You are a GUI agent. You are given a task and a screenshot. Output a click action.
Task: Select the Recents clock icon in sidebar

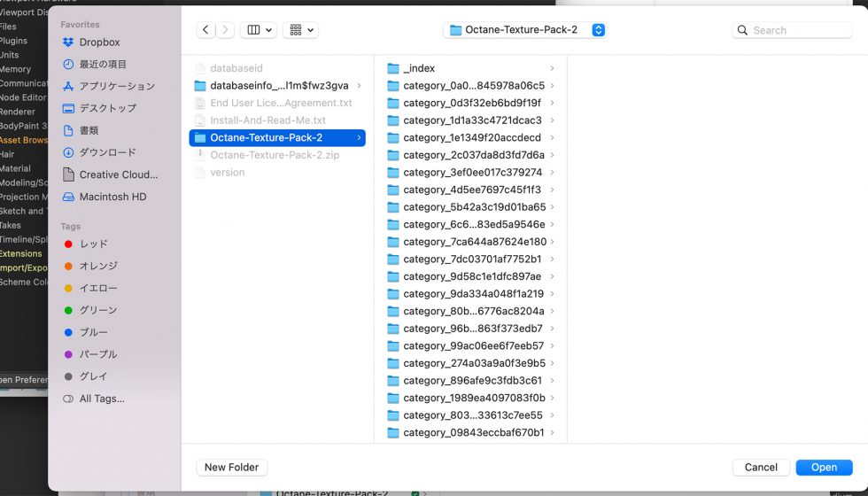pos(68,65)
